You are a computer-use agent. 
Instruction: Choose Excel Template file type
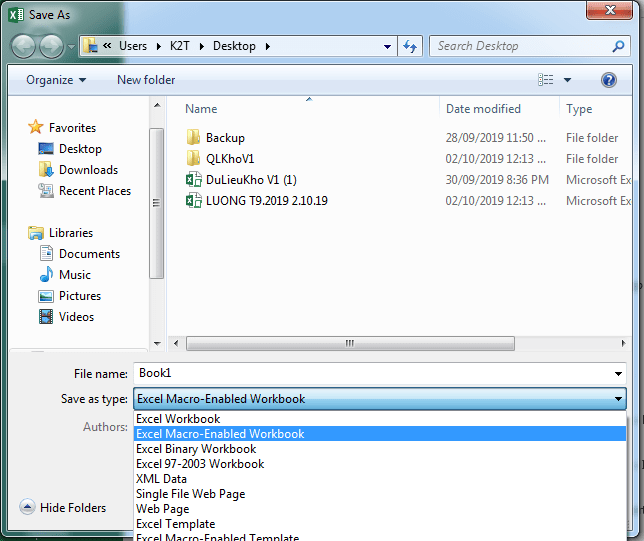click(x=380, y=524)
